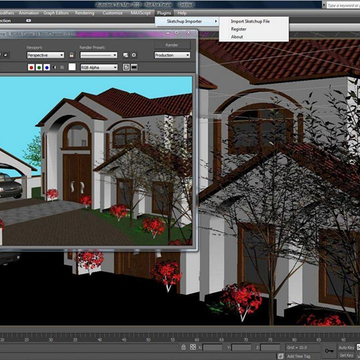The width and height of the screenshot is (360, 360).
Task: Open the Rendering menu
Action: [x=84, y=13]
